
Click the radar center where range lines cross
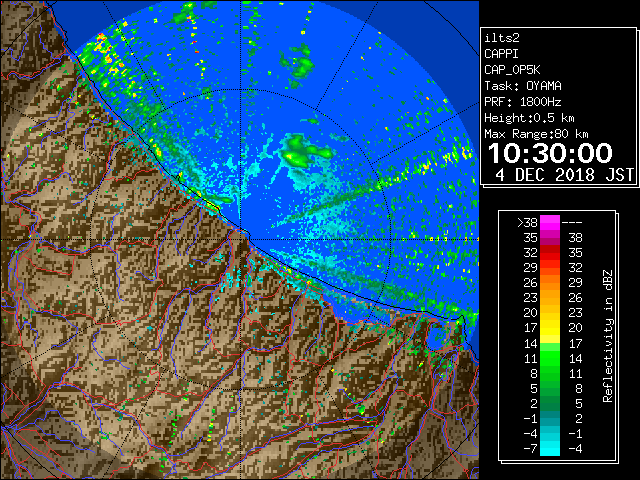pos(241,239)
